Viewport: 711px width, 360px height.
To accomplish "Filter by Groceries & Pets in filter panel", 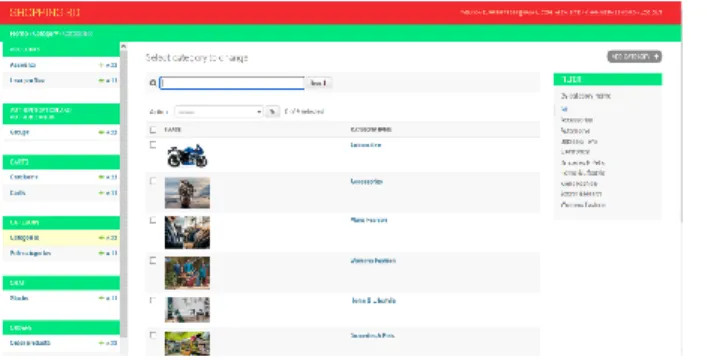I will click(583, 162).
